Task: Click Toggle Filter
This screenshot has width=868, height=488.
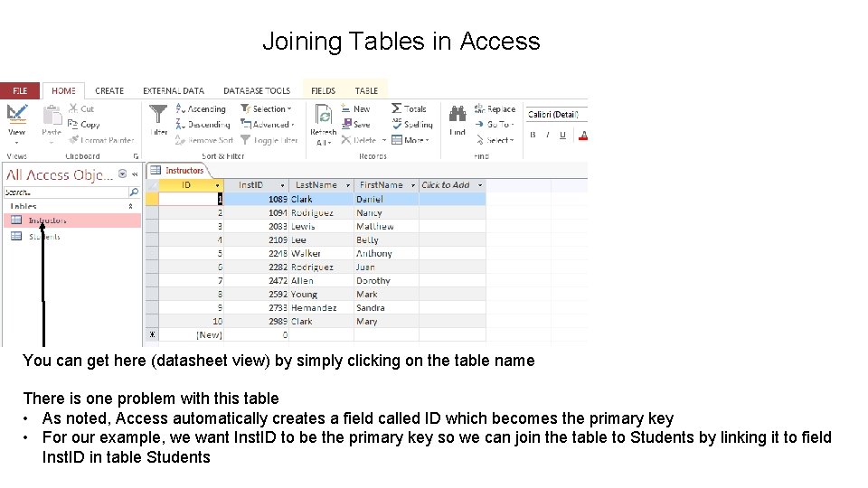Action: (269, 140)
